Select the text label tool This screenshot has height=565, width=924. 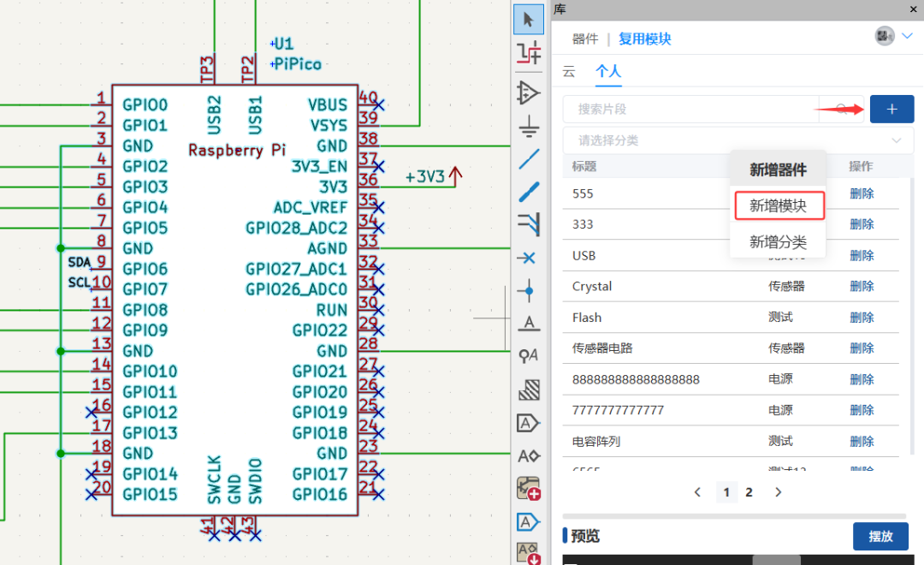point(529,323)
